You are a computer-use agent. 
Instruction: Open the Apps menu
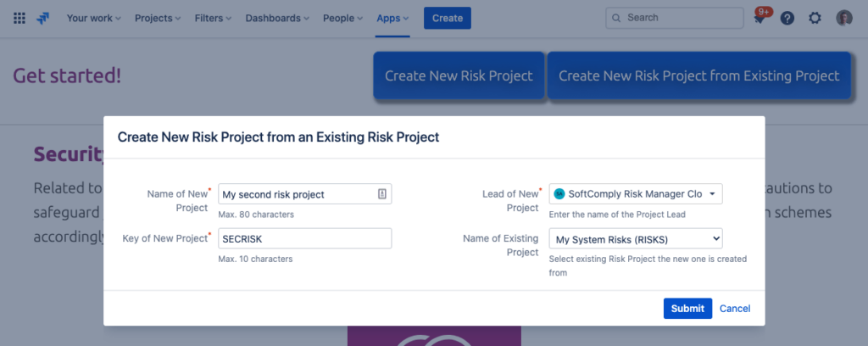coord(392,19)
